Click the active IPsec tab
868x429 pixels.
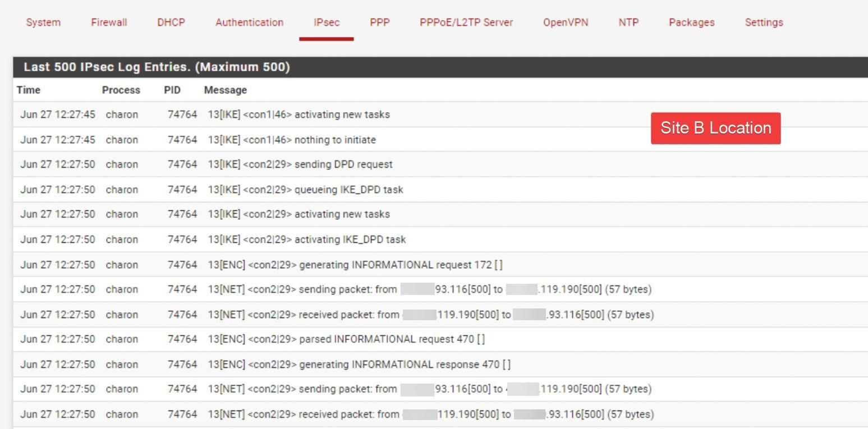click(327, 22)
